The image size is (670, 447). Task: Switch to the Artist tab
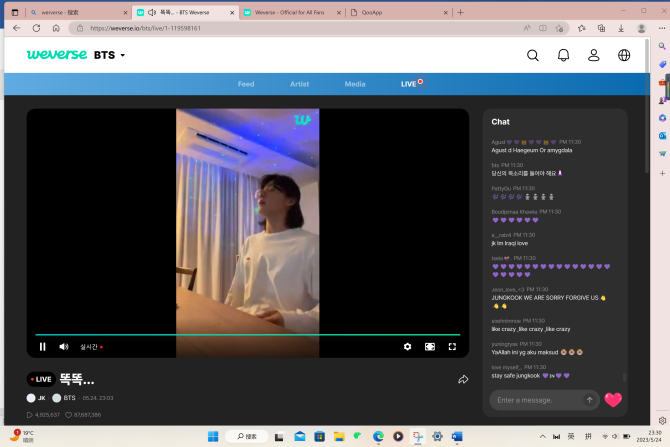click(x=300, y=84)
